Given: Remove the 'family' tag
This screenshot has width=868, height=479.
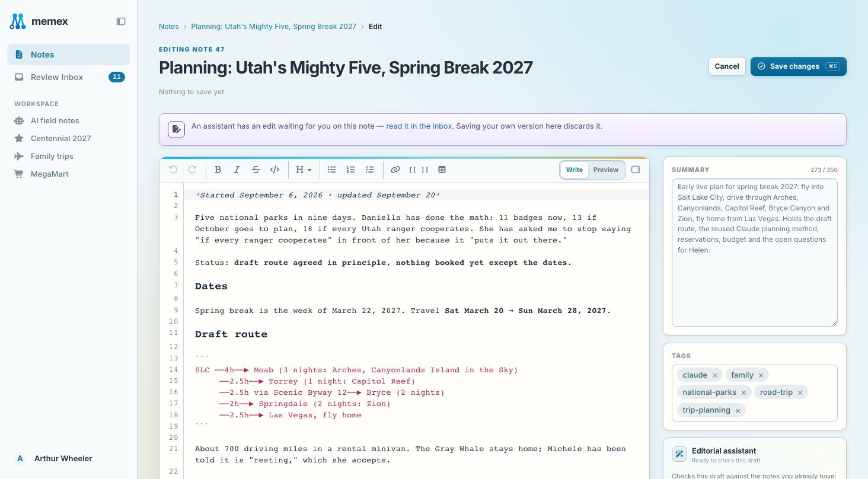Looking at the screenshot, I should tap(761, 375).
